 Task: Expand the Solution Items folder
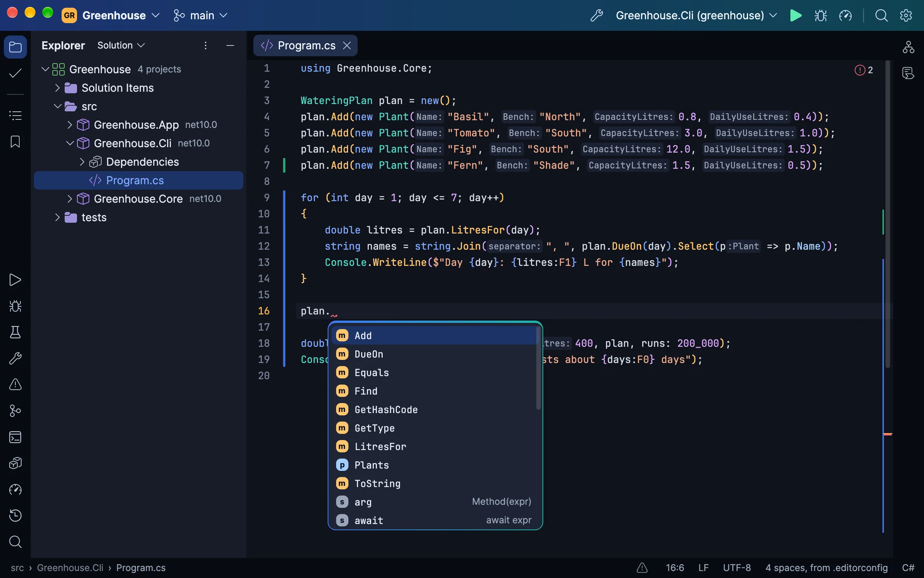click(57, 88)
